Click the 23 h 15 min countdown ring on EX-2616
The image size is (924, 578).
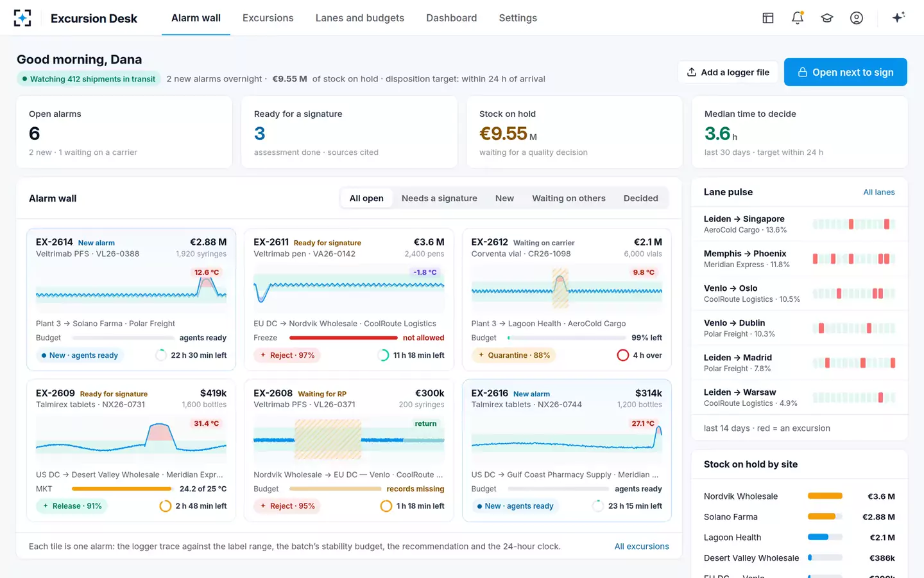[597, 506]
